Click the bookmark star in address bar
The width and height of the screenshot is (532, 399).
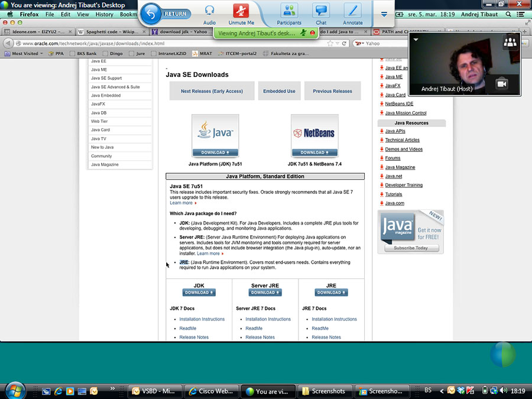[x=330, y=43]
